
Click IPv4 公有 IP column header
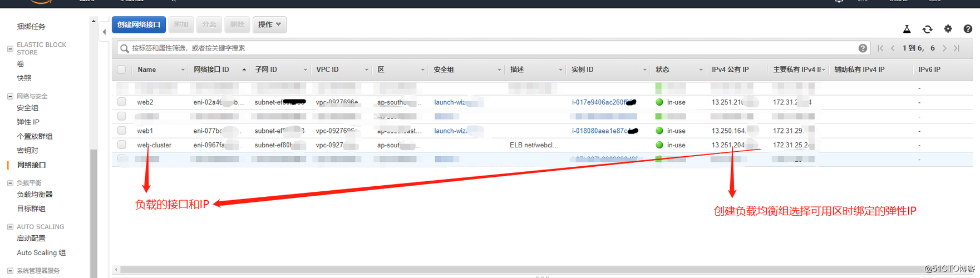(730, 70)
